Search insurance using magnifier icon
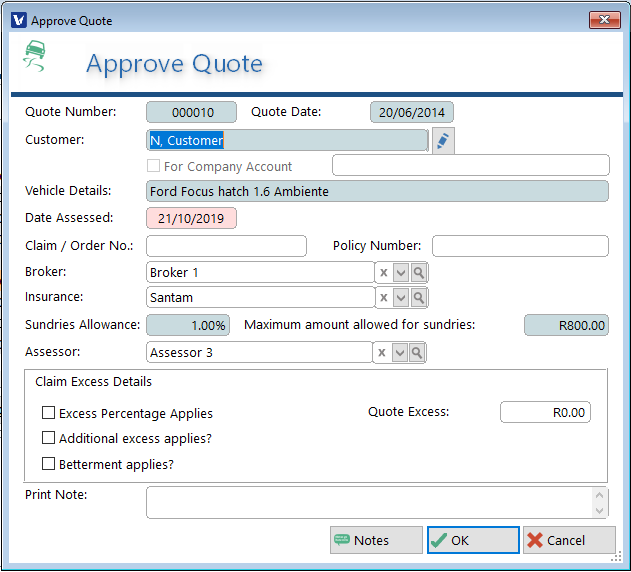Viewport: 631px width, 572px height. coord(418,298)
